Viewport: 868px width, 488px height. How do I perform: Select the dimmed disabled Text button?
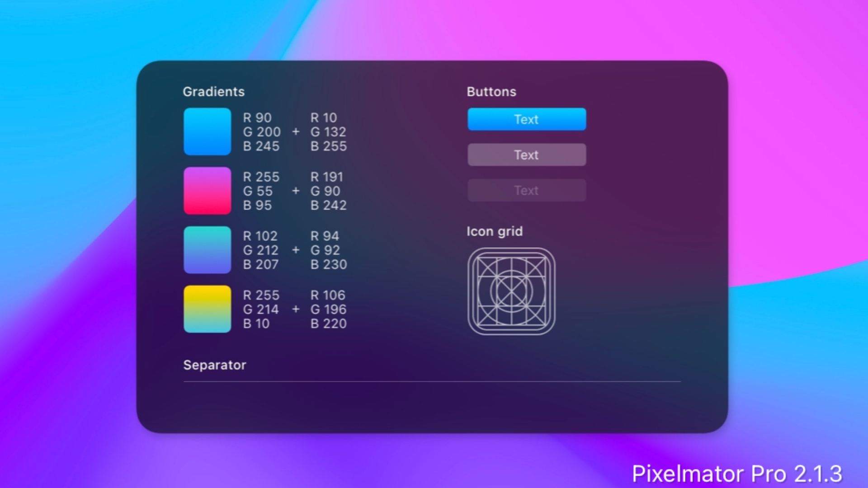(526, 190)
